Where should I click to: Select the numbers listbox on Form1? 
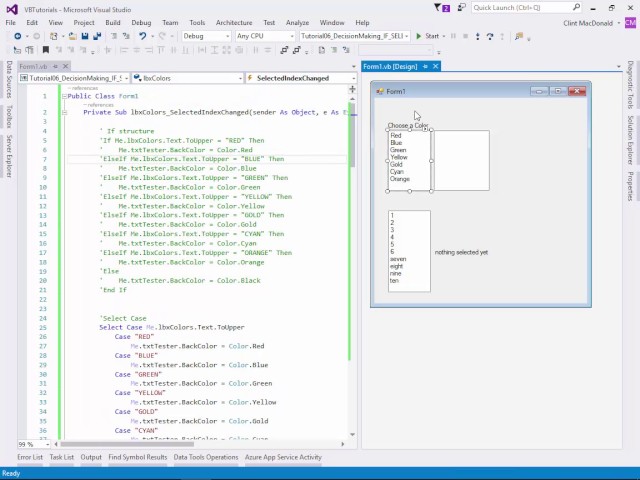click(409, 251)
